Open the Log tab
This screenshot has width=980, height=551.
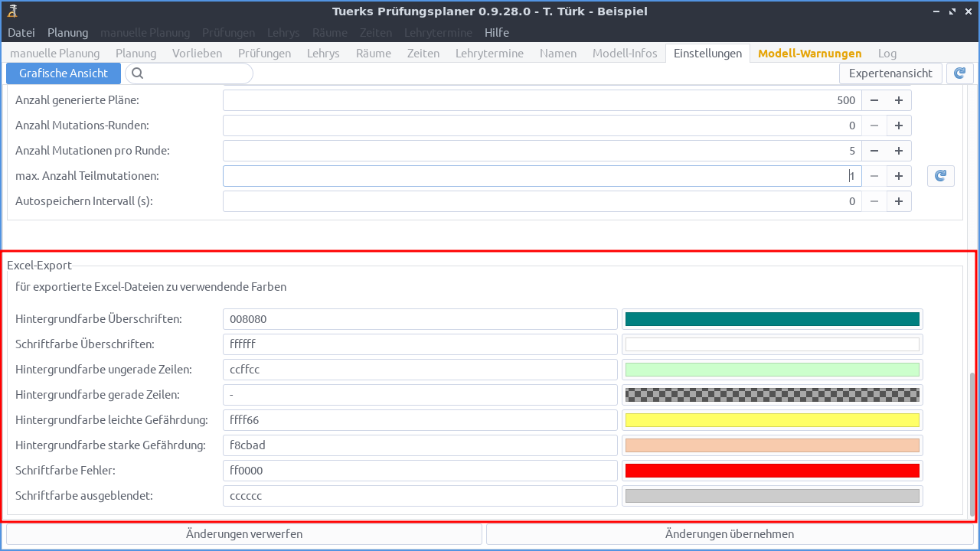click(x=887, y=54)
